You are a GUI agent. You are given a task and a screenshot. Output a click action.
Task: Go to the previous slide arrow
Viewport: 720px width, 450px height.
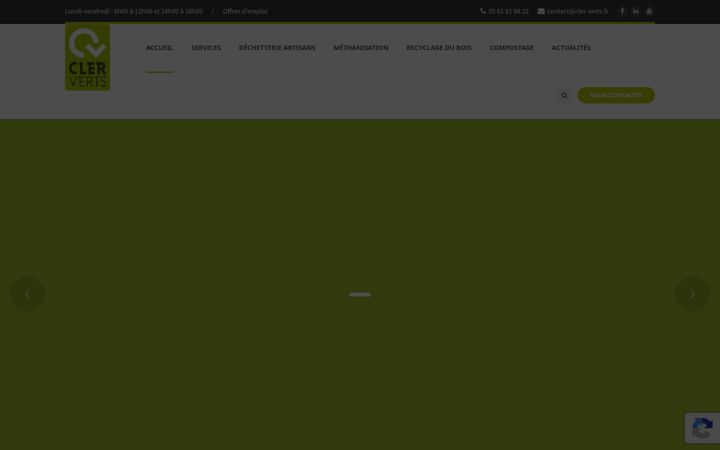pos(28,294)
